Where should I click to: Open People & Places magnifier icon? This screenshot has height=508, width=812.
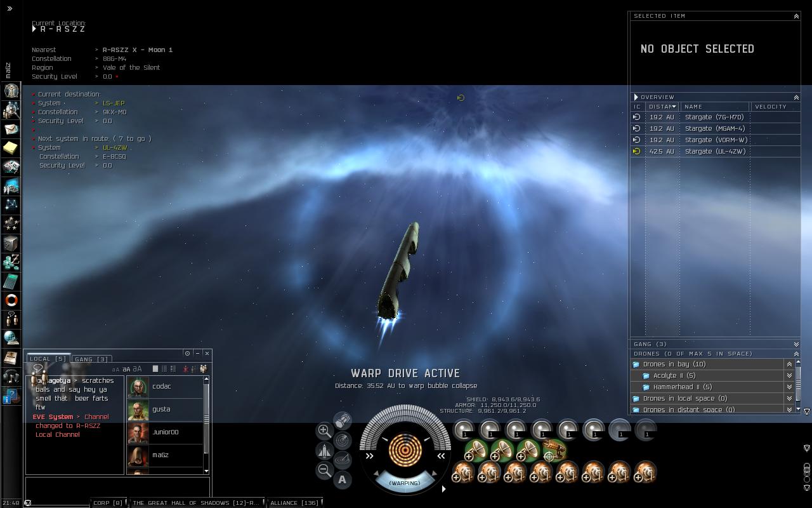pos(11,110)
